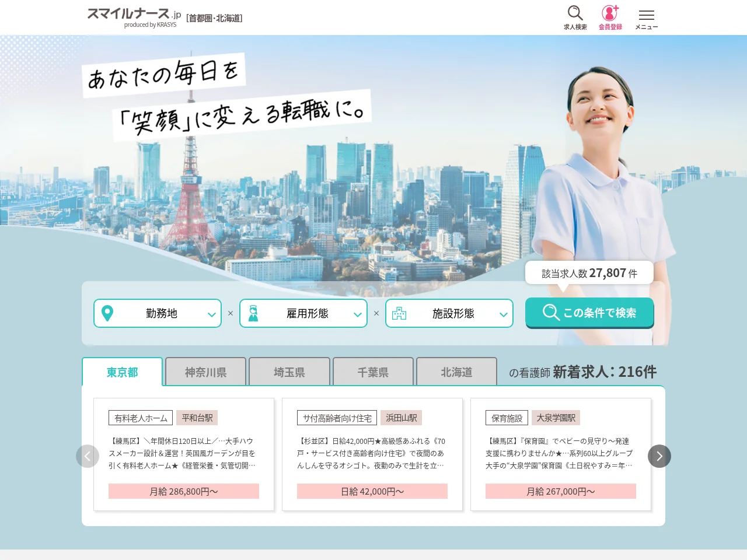Click the 大泉学園駅 station tag
The height and width of the screenshot is (560, 747).
556,418
